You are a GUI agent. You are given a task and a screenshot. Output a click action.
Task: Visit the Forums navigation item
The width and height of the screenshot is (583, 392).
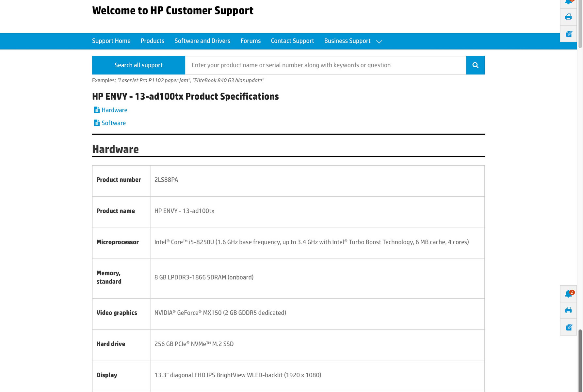[251, 41]
